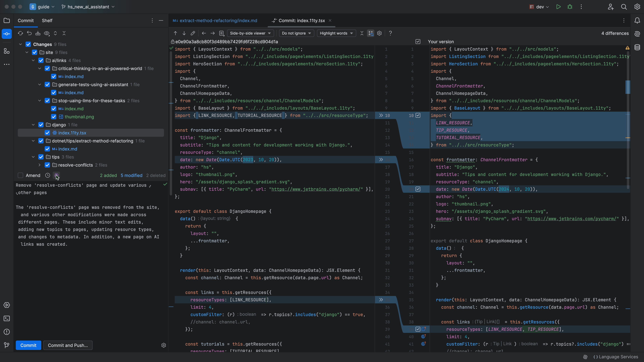Open the Problems tool window
This screenshot has width=644, height=362.
(7, 332)
